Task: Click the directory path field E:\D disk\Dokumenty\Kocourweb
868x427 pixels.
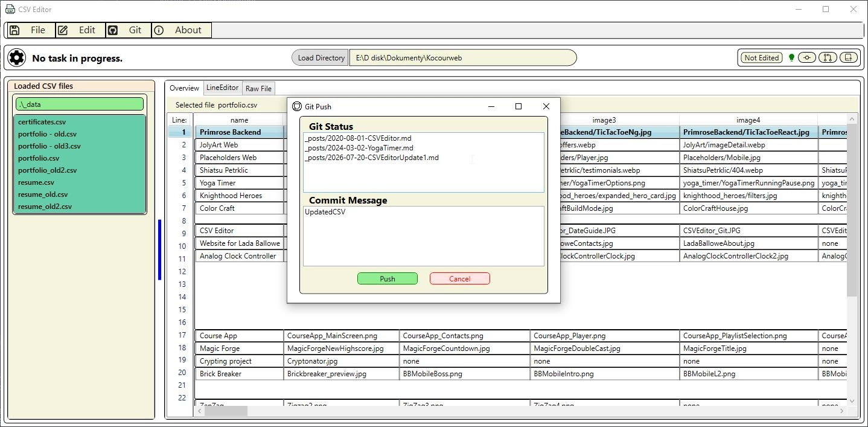Action: [462, 58]
